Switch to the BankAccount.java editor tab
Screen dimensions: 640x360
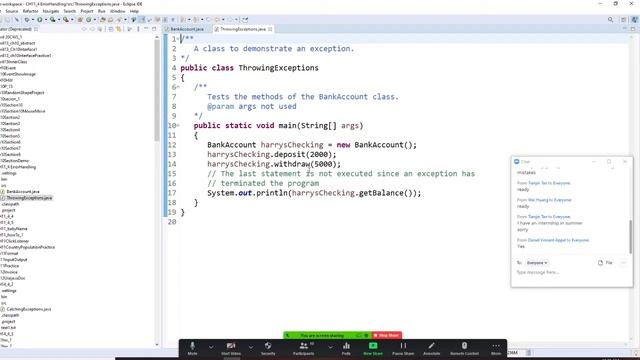click(x=187, y=29)
